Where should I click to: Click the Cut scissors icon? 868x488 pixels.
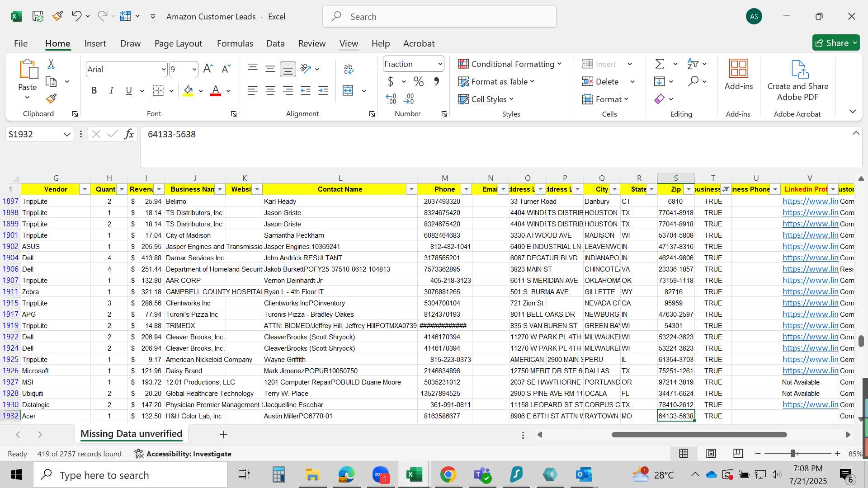[51, 64]
